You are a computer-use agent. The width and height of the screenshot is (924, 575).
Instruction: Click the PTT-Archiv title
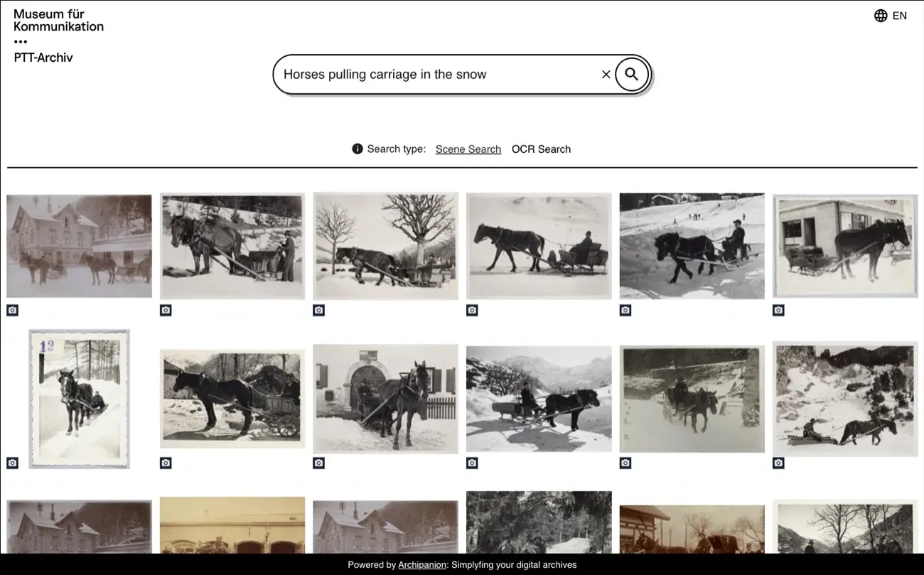coord(43,58)
